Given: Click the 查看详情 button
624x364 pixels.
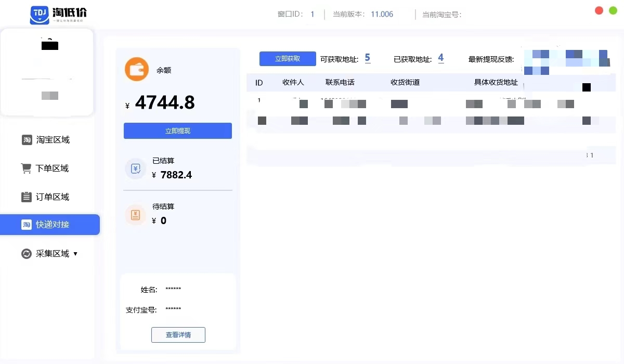Looking at the screenshot, I should pos(178,335).
